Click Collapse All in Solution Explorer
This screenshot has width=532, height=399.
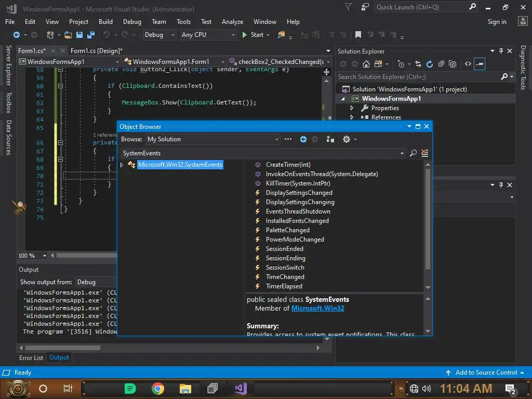pos(441,64)
